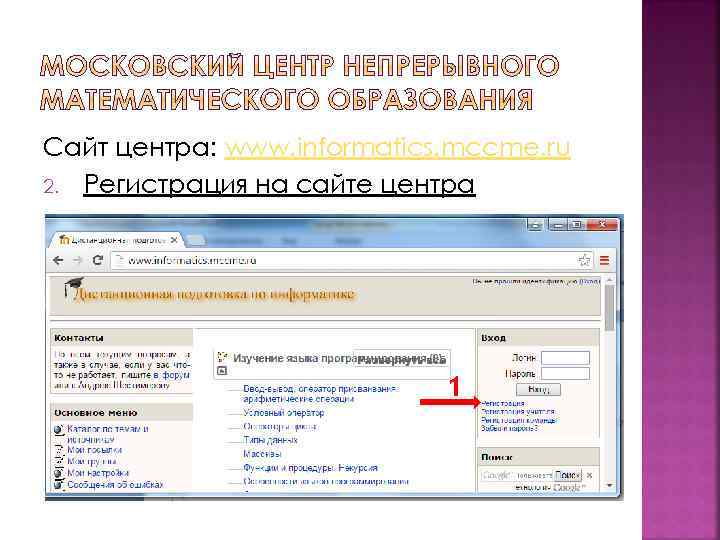Minimize the browser window
Image resolution: width=720 pixels, height=540 pixels.
558,225
